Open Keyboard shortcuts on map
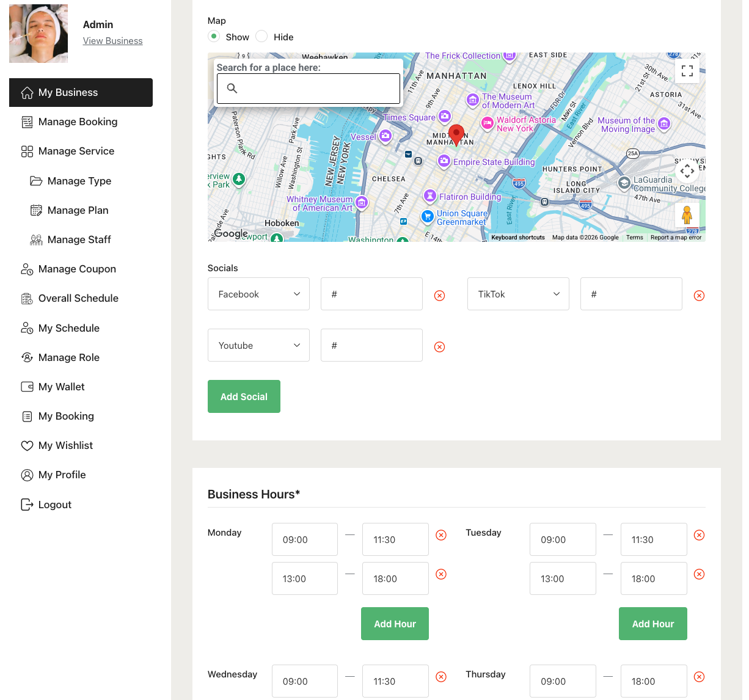Image resolution: width=749 pixels, height=700 pixels. point(518,238)
